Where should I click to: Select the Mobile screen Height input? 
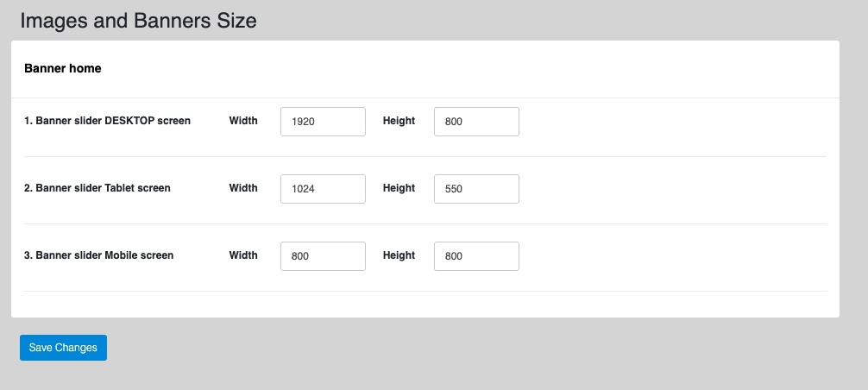click(476, 256)
